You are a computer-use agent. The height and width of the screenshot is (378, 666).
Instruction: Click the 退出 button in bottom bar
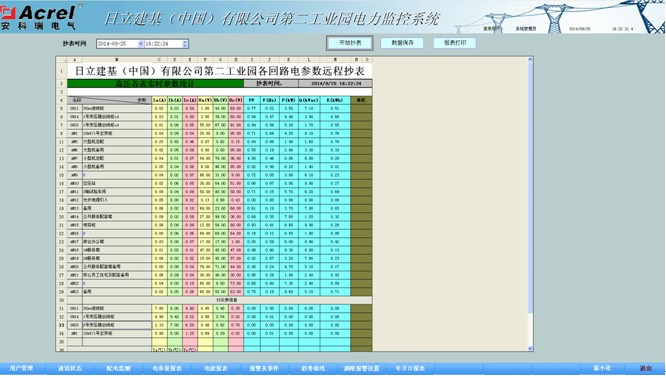click(646, 368)
